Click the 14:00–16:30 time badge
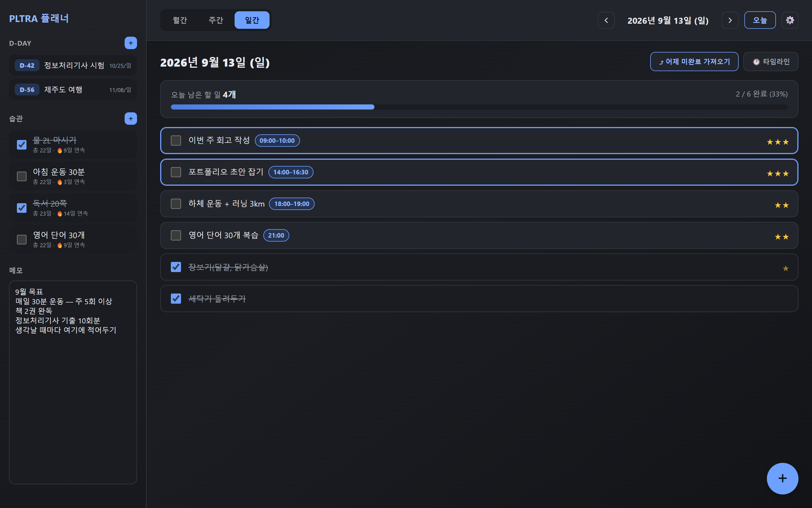 click(x=291, y=172)
